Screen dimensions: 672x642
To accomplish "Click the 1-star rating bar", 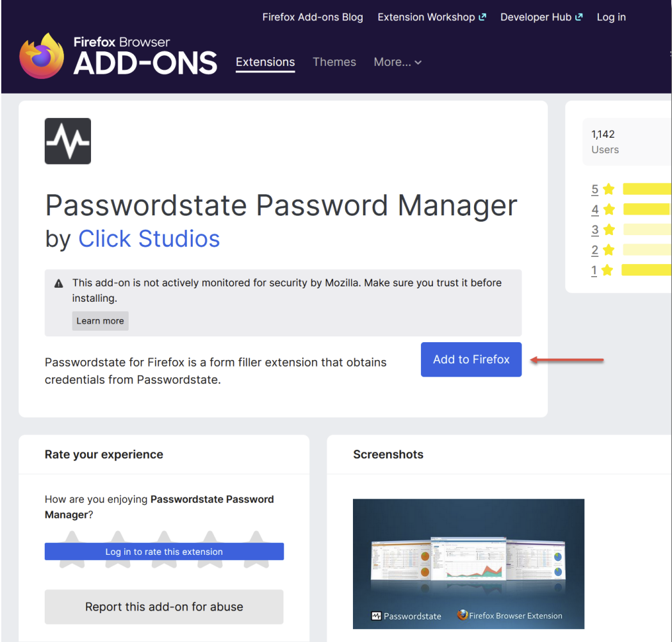I will click(x=646, y=270).
